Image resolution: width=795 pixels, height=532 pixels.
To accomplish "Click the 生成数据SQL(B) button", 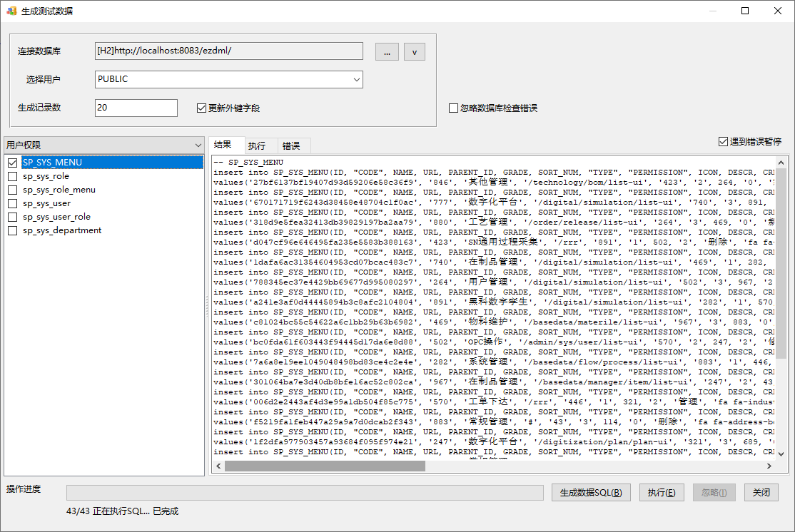I will tap(591, 493).
